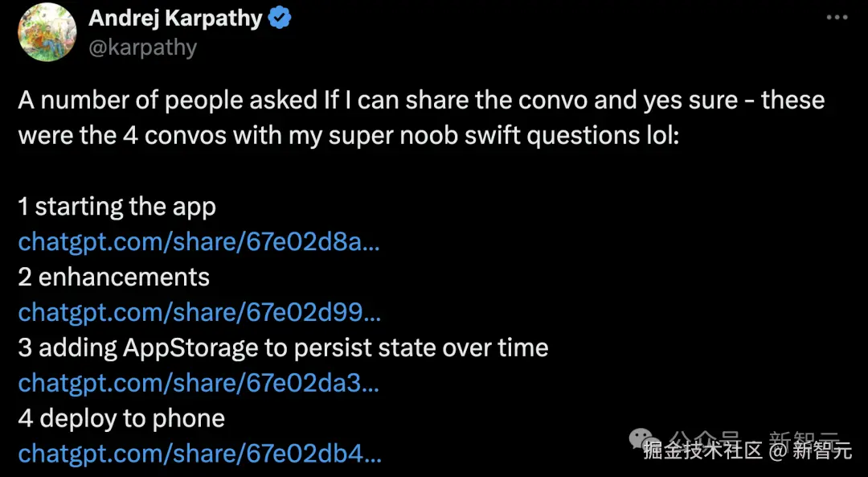
Task: Open the chatgpt.com/share/67e02d99 link
Action: coord(199,312)
